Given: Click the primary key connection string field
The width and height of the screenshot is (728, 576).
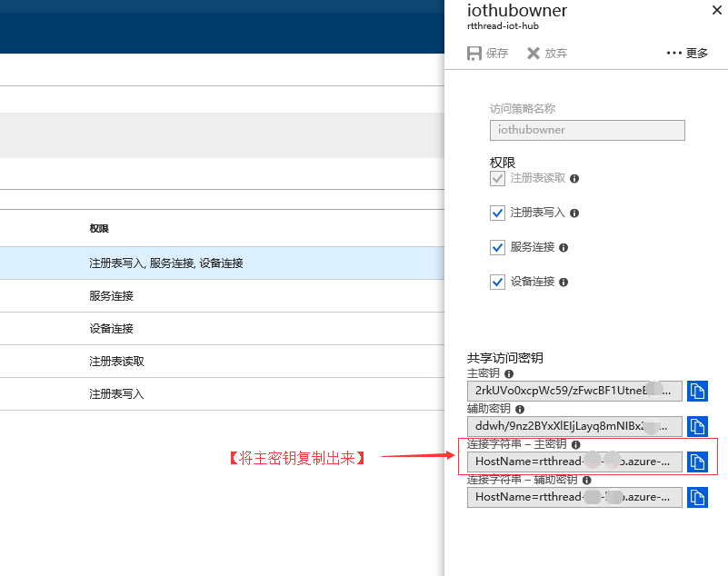Looking at the screenshot, I should point(574,462).
